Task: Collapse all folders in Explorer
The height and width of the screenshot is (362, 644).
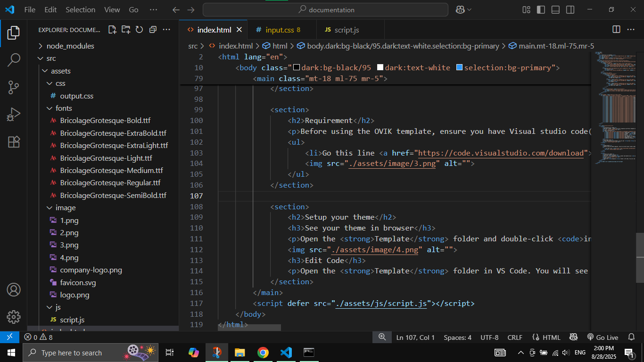Action: pyautogui.click(x=153, y=30)
